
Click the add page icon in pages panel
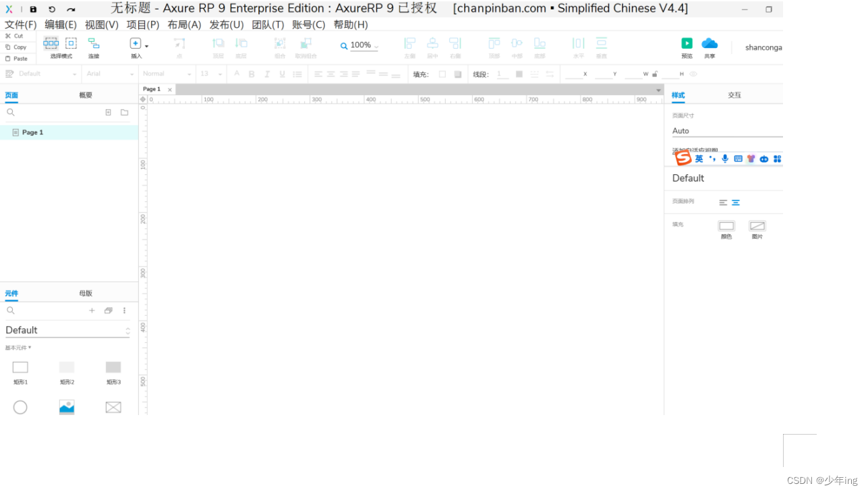[108, 113]
